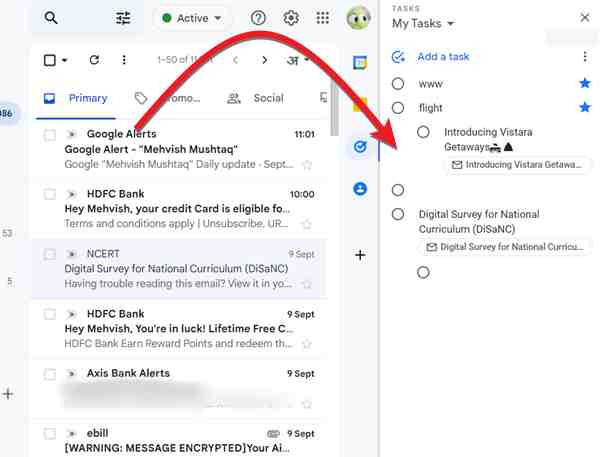The height and width of the screenshot is (457, 600).
Task: Select the HDFC Bank 10:00 email checkbox
Action: pyautogui.click(x=50, y=194)
